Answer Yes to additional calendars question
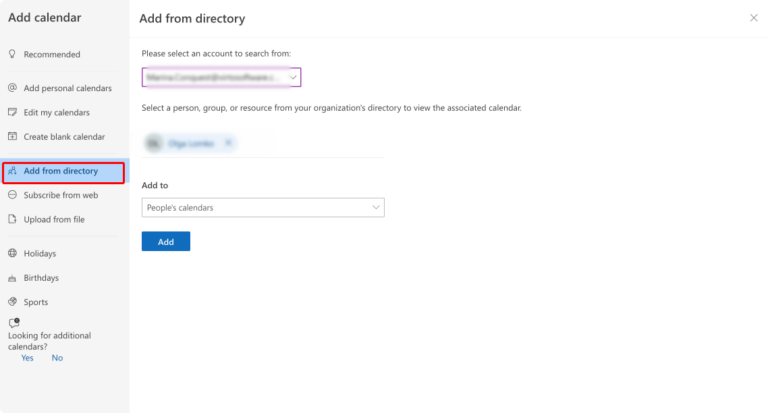This screenshot has height=413, width=768. [x=27, y=358]
